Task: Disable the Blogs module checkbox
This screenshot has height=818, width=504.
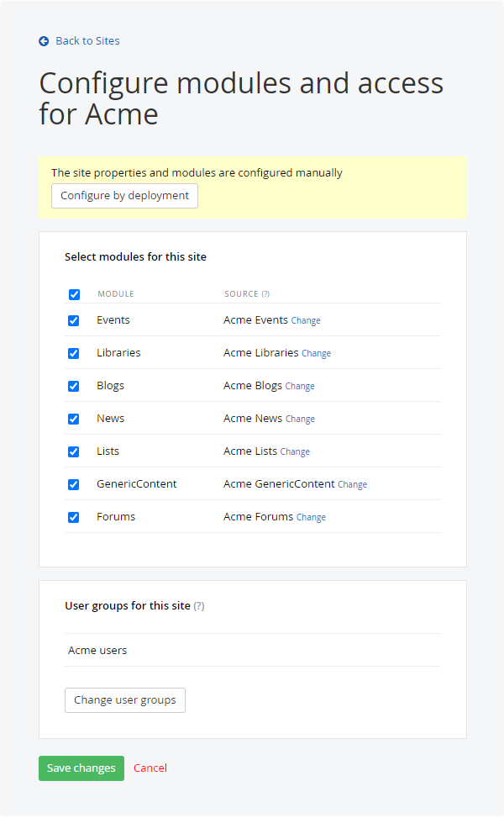Action: 74,386
